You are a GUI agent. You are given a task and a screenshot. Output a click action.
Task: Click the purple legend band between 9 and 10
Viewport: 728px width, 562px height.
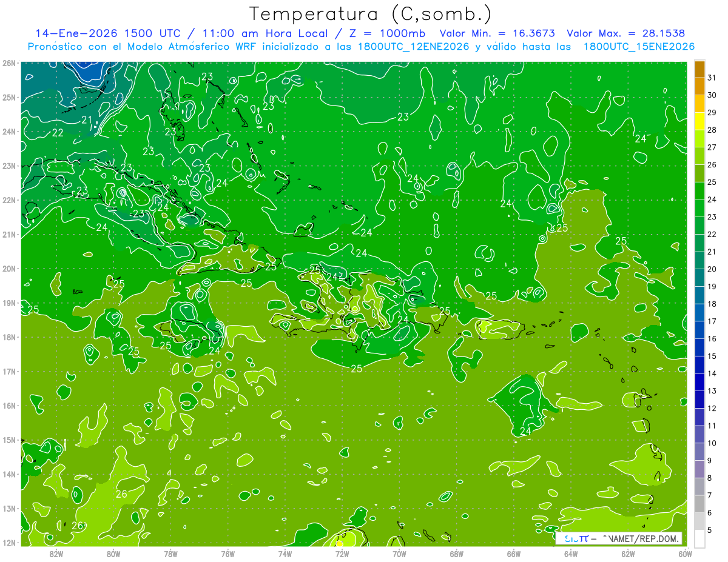(699, 452)
